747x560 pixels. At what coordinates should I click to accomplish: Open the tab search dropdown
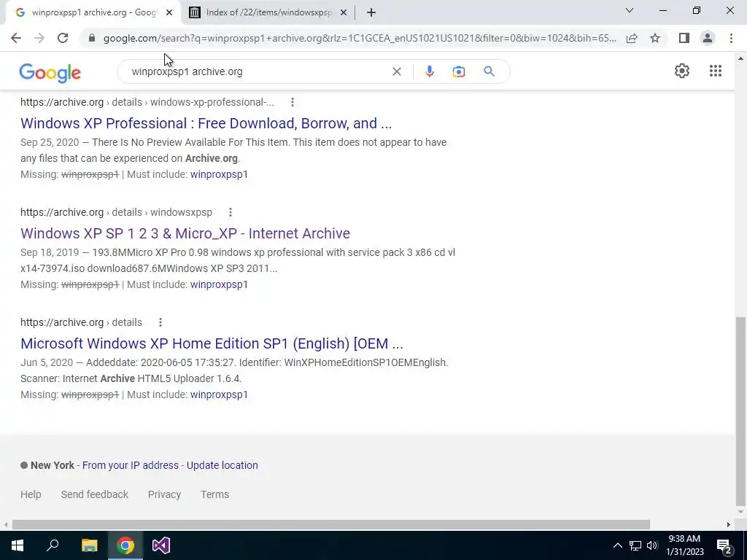(630, 10)
